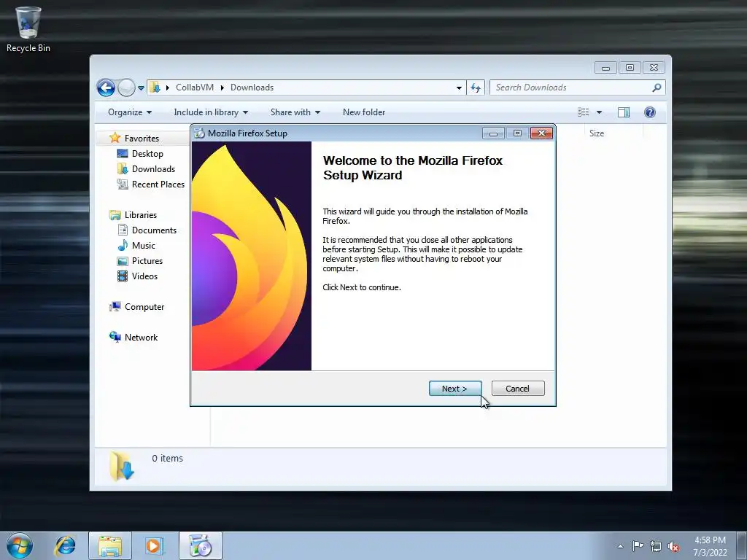Viewport: 747px width, 560px height.
Task: Click the Refresh button in Explorer
Action: pos(476,87)
